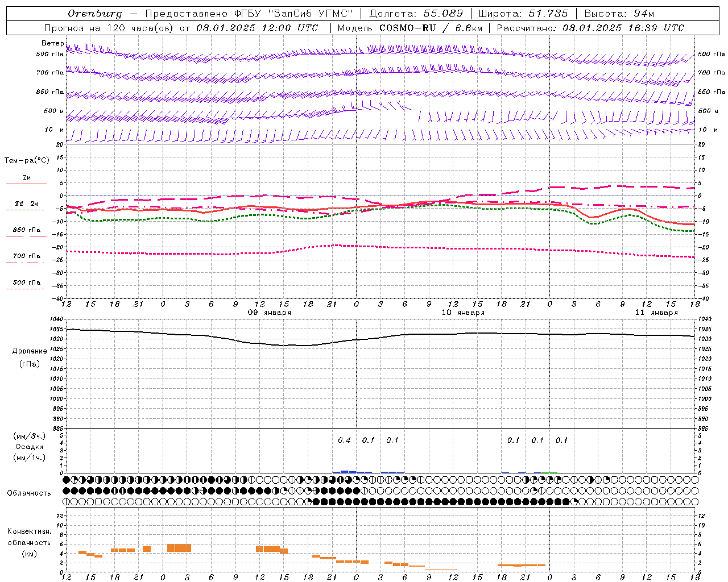Image resolution: width=728 pixels, height=582 pixels.
Task: Select the 2м temperature legend entry
Action: [27, 178]
